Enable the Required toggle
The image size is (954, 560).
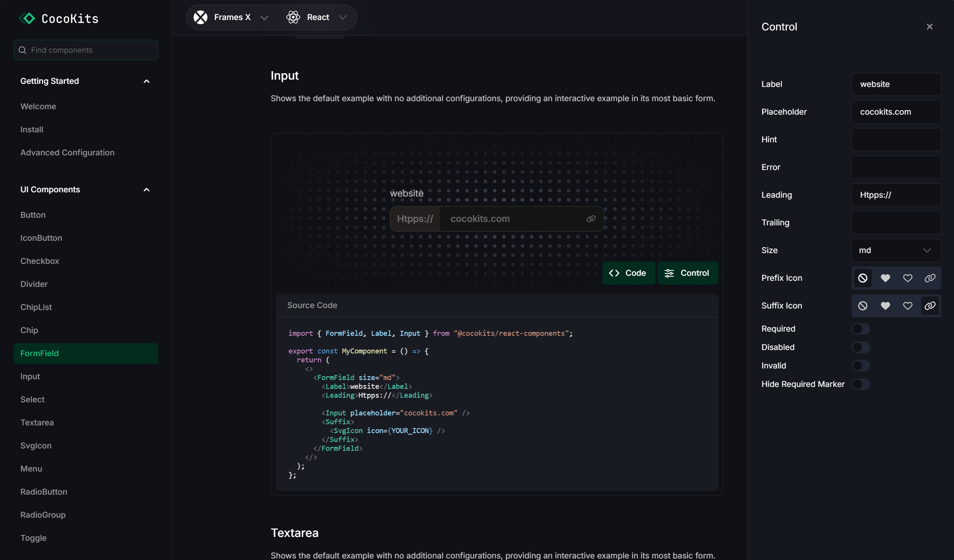pyautogui.click(x=861, y=328)
